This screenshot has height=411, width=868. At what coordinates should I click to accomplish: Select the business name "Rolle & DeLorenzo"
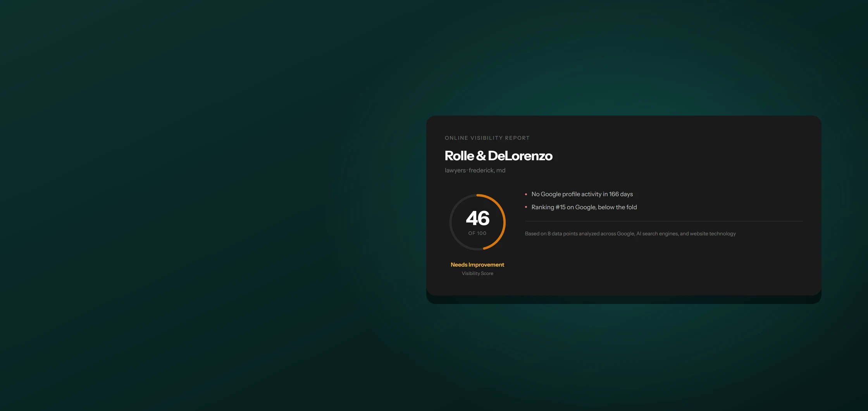pos(498,156)
